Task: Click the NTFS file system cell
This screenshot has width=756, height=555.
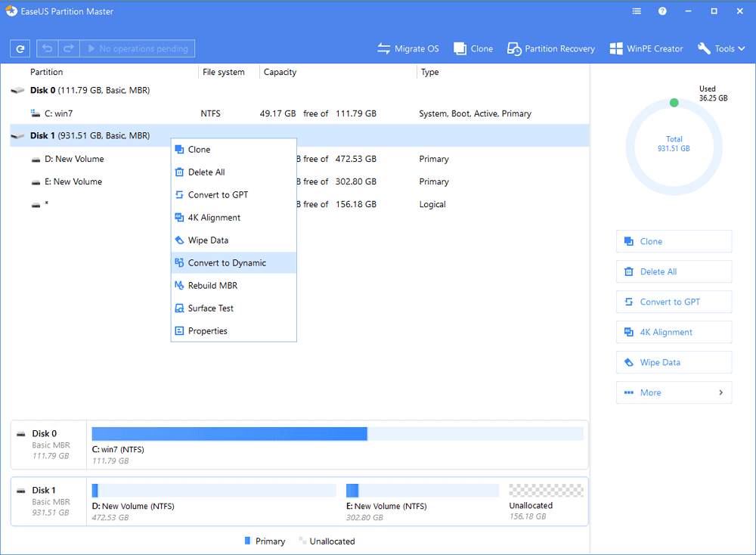Action: pyautogui.click(x=210, y=113)
